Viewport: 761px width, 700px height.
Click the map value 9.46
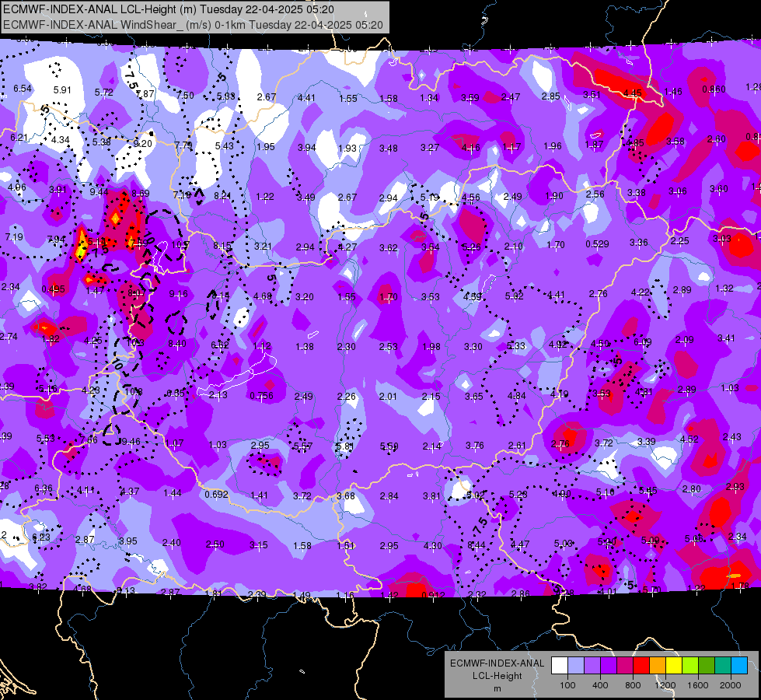pyautogui.click(x=131, y=442)
